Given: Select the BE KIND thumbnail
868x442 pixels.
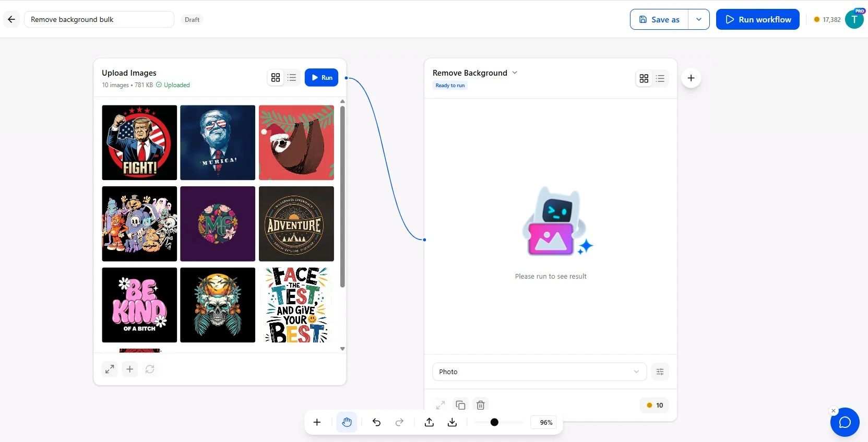Looking at the screenshot, I should [x=139, y=305].
